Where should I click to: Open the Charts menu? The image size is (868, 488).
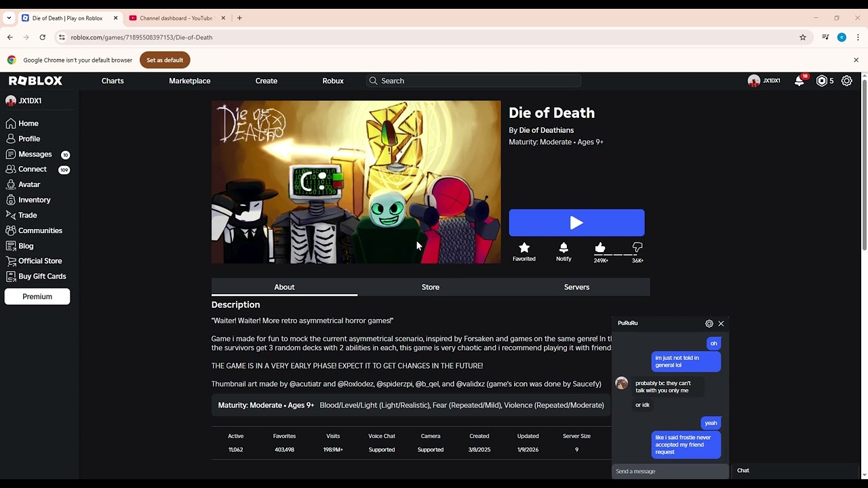tap(113, 81)
